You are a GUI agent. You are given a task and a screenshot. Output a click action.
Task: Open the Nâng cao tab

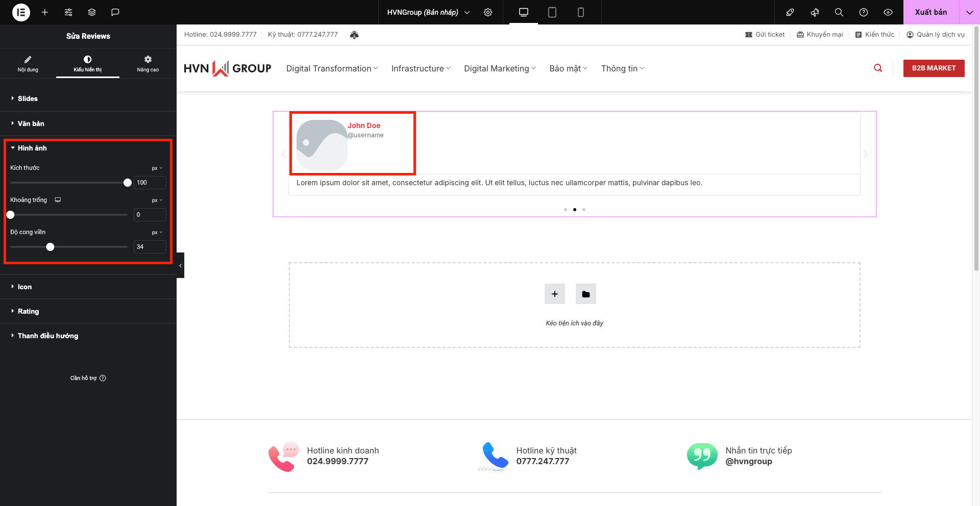(148, 63)
